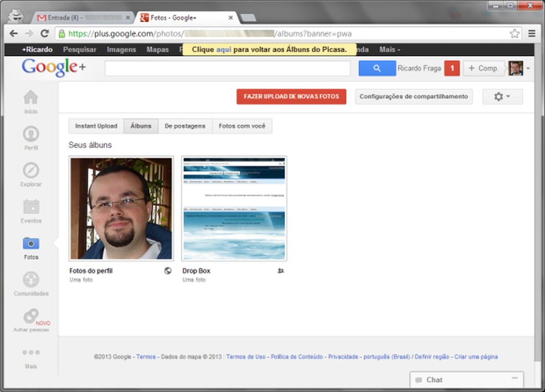Viewport: 545px width, 392px height.
Task: Open Mapas in the black bar
Action: [x=157, y=50]
